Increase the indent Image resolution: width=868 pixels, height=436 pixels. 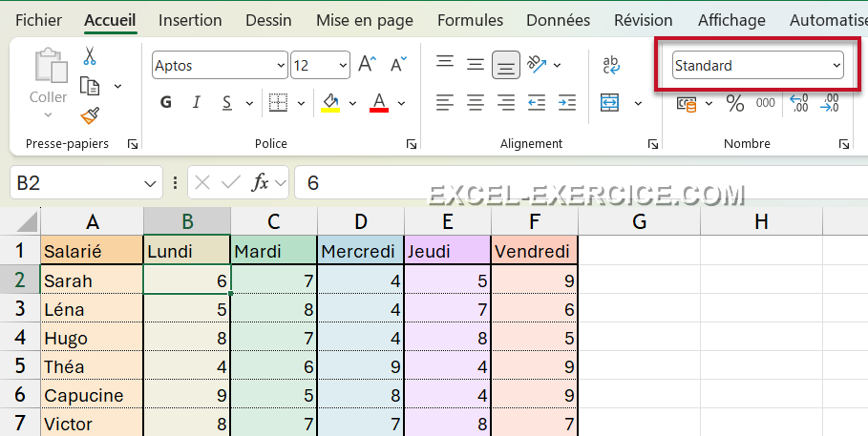567,102
